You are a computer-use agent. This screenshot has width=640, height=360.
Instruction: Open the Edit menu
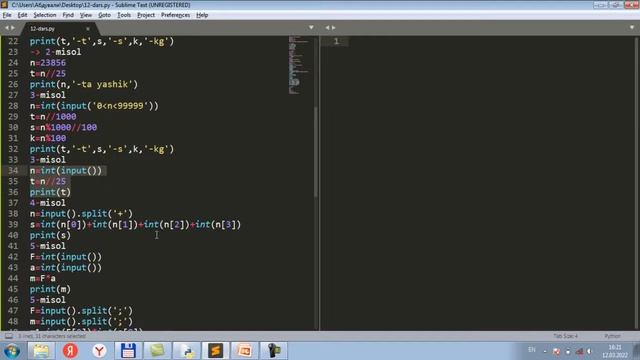tap(22, 15)
